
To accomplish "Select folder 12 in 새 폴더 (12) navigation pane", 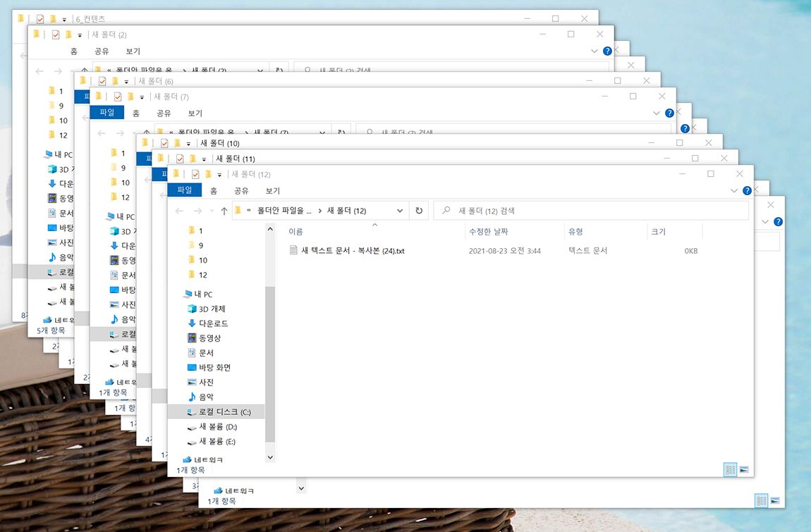I will point(203,275).
